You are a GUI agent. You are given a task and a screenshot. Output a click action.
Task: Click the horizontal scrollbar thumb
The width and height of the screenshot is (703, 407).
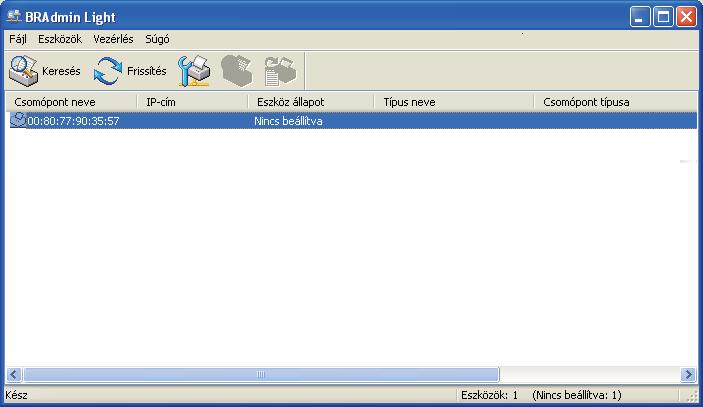261,374
